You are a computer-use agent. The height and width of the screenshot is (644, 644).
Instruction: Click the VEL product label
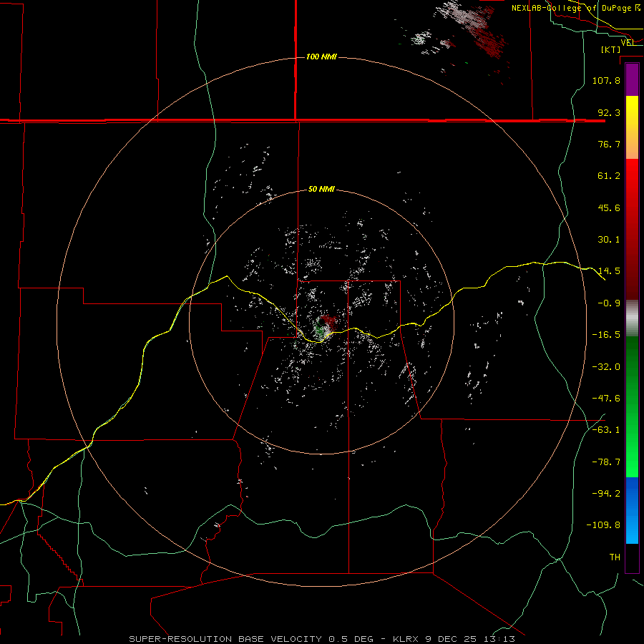628,42
